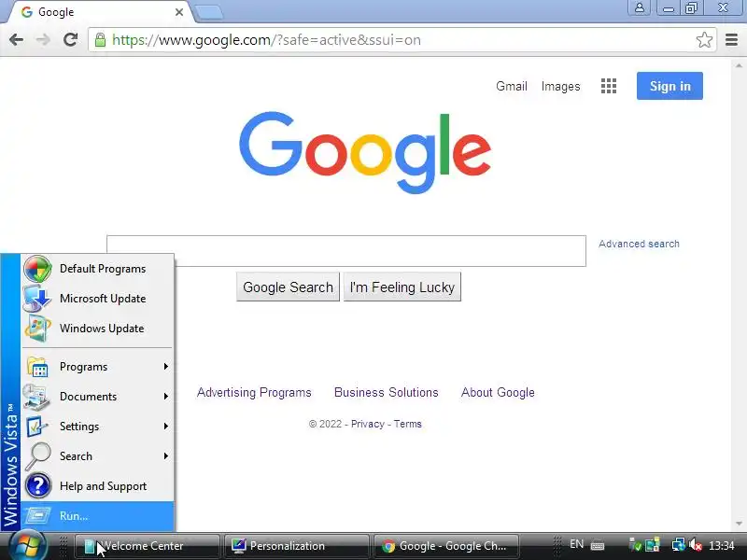
Task: Click the Settings checkmark icon
Action: (x=36, y=427)
